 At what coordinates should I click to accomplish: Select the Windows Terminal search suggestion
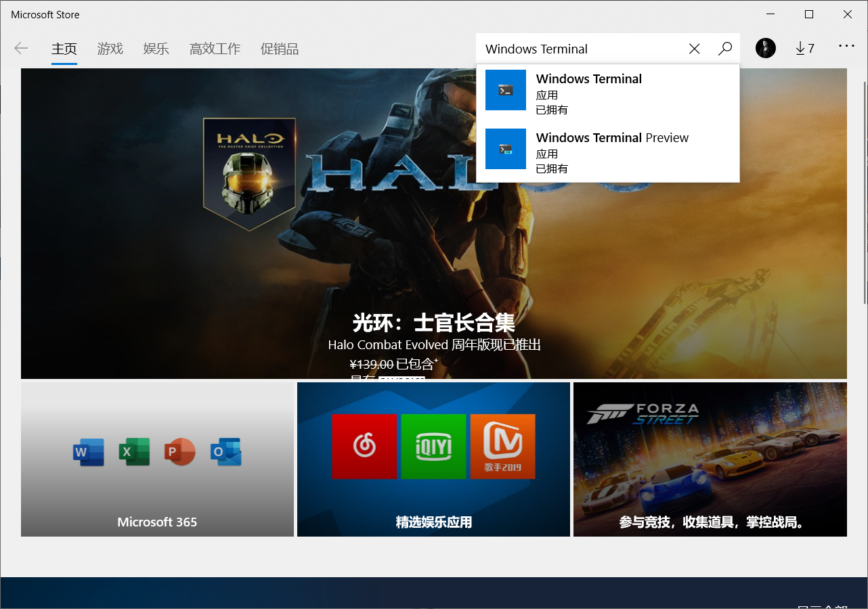(608, 93)
